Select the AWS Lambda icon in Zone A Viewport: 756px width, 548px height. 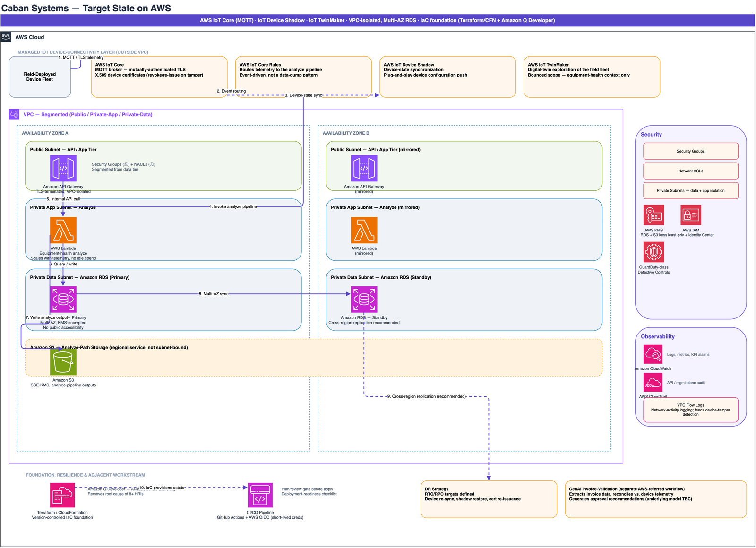(x=63, y=230)
